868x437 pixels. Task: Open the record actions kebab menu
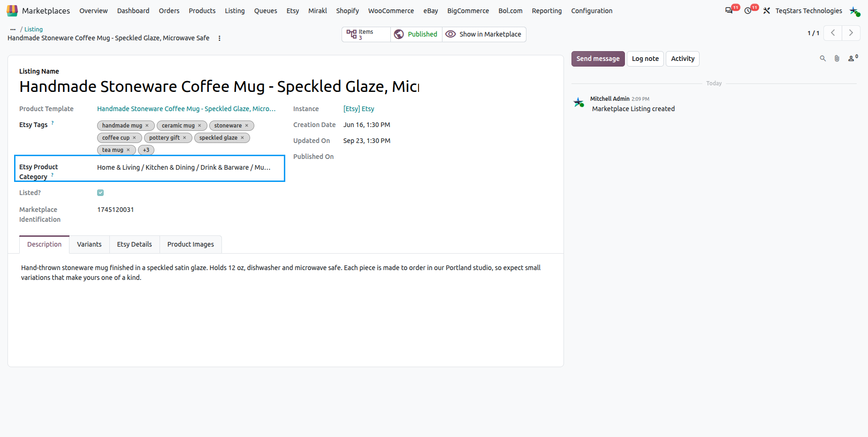(x=220, y=38)
